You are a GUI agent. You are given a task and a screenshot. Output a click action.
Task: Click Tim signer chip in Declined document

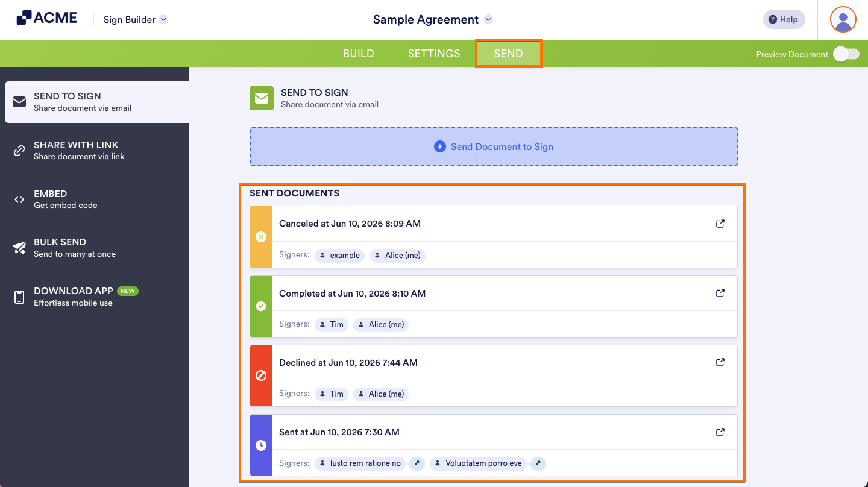332,394
